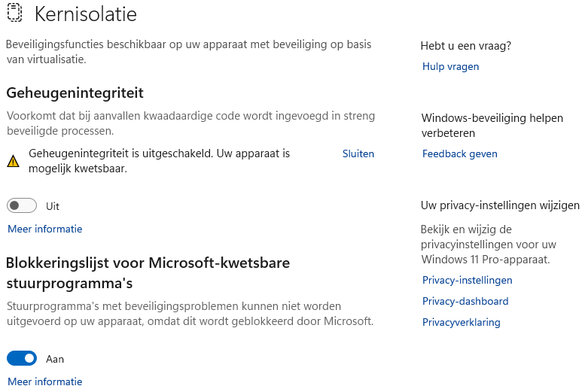The image size is (585, 392).
Task: Click the Kernisolatie chip icon in header
Action: (14, 14)
